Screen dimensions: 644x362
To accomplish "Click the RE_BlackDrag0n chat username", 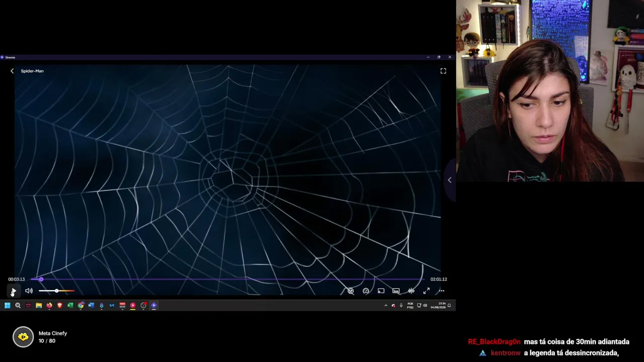I will [494, 342].
